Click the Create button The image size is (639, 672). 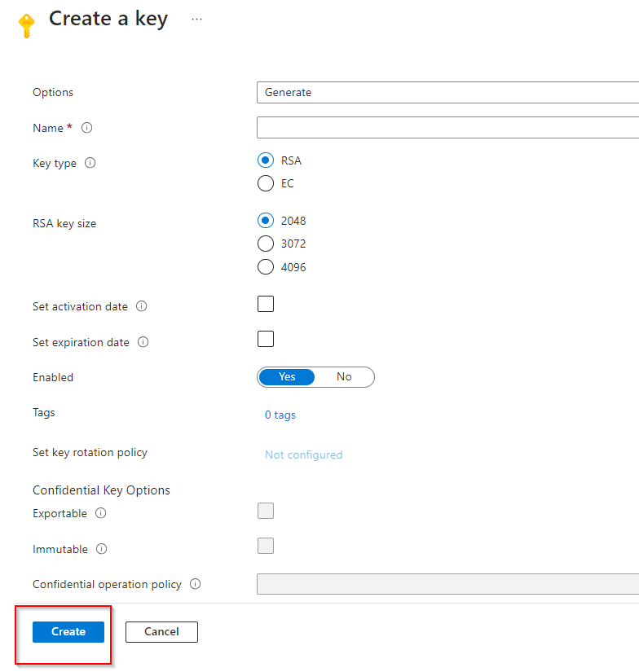[68, 631]
